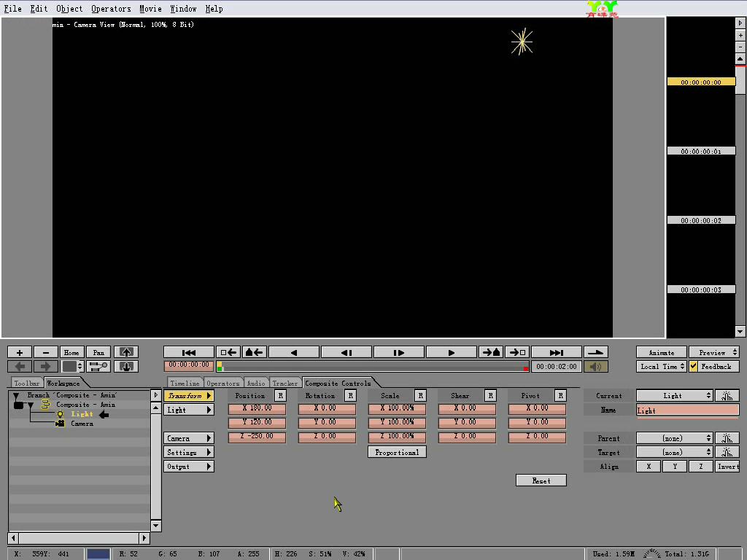Reset Rotation with its R button
This screenshot has width=747, height=560.
pyautogui.click(x=351, y=396)
